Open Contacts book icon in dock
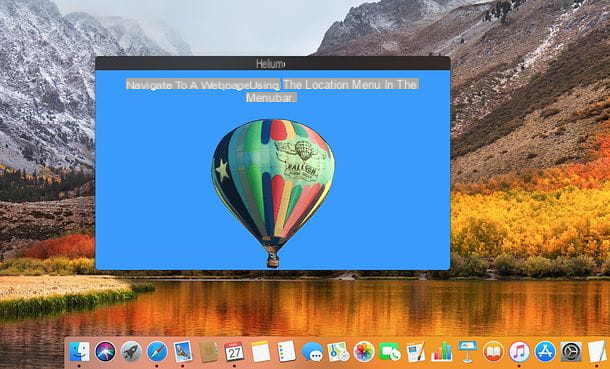Screen dimensions: 610x369 click(209, 351)
